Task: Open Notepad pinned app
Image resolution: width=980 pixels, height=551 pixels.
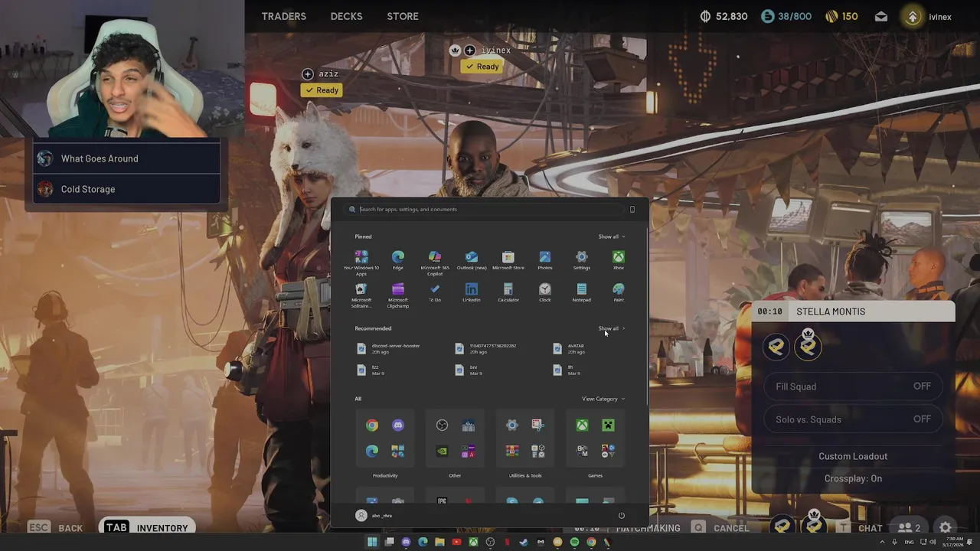Action: click(582, 292)
